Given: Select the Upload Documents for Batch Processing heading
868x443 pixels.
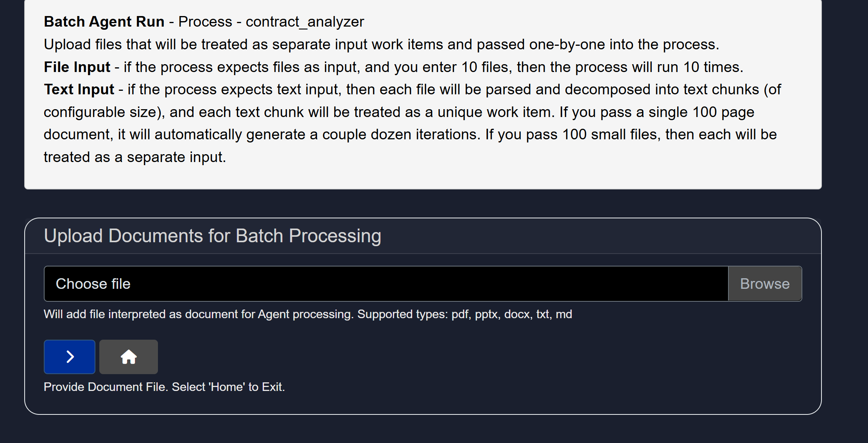Looking at the screenshot, I should point(212,236).
